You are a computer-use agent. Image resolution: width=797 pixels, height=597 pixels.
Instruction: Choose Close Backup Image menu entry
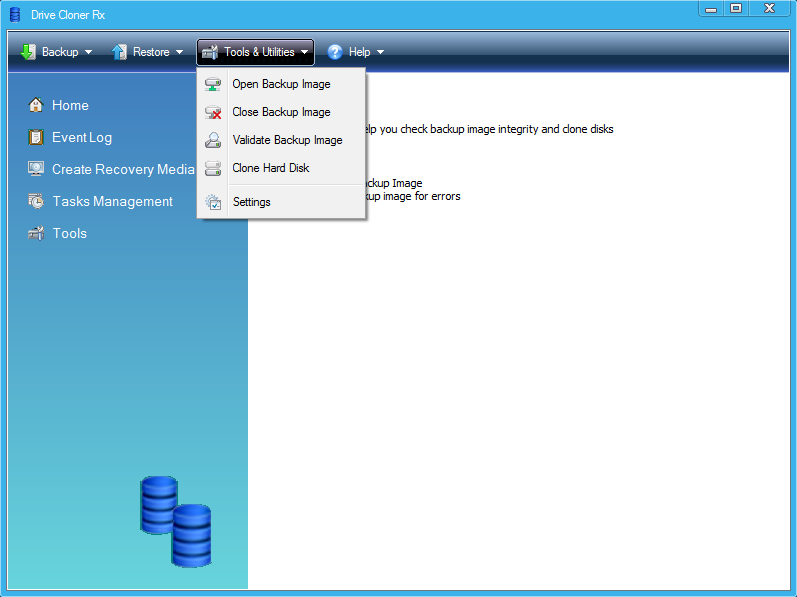coord(281,112)
